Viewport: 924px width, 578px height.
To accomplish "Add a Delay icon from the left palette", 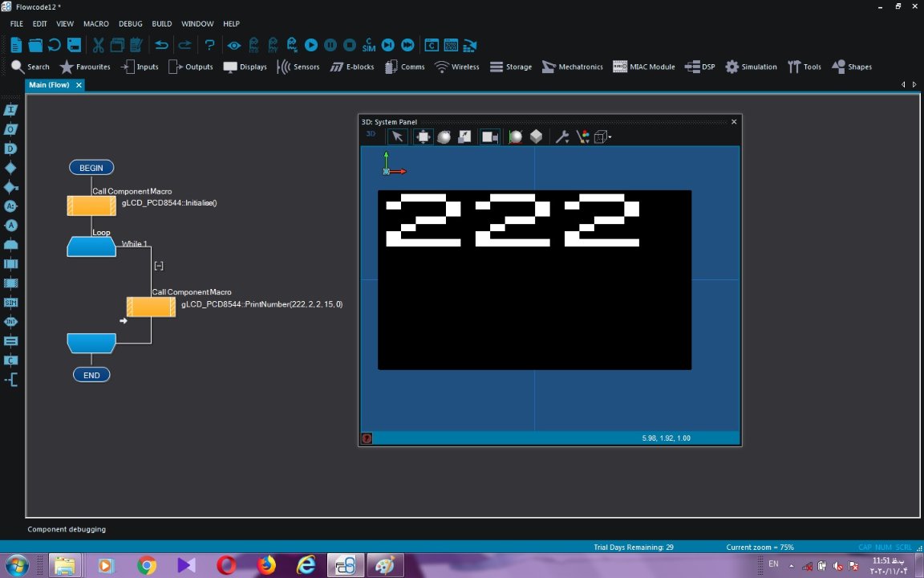I will point(10,149).
